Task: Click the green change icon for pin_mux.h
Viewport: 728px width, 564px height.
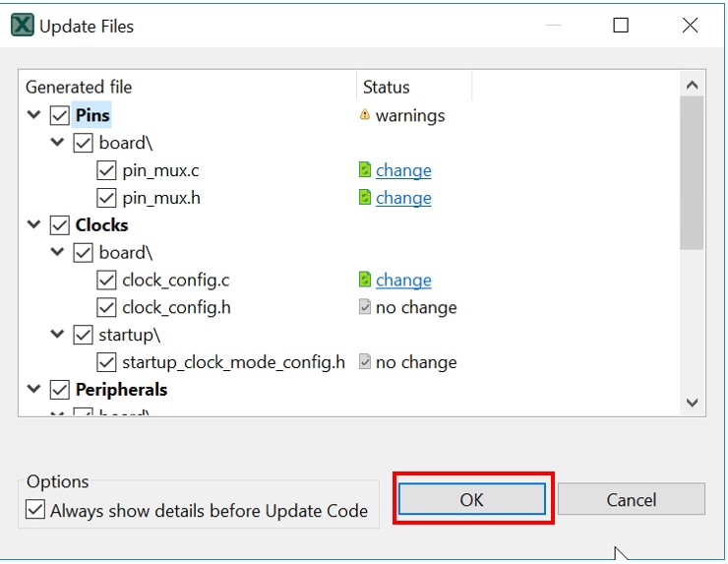Action: pos(365,198)
